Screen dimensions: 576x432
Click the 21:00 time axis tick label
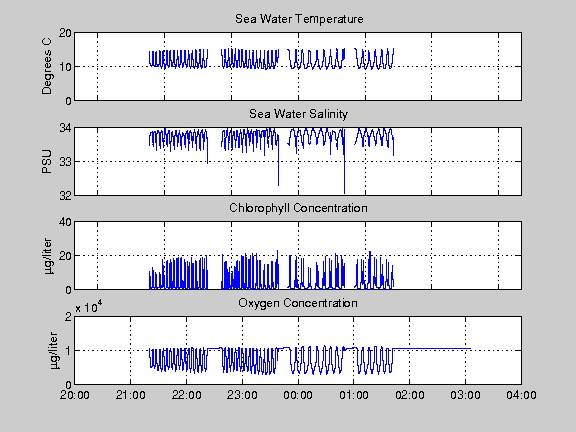130,395
